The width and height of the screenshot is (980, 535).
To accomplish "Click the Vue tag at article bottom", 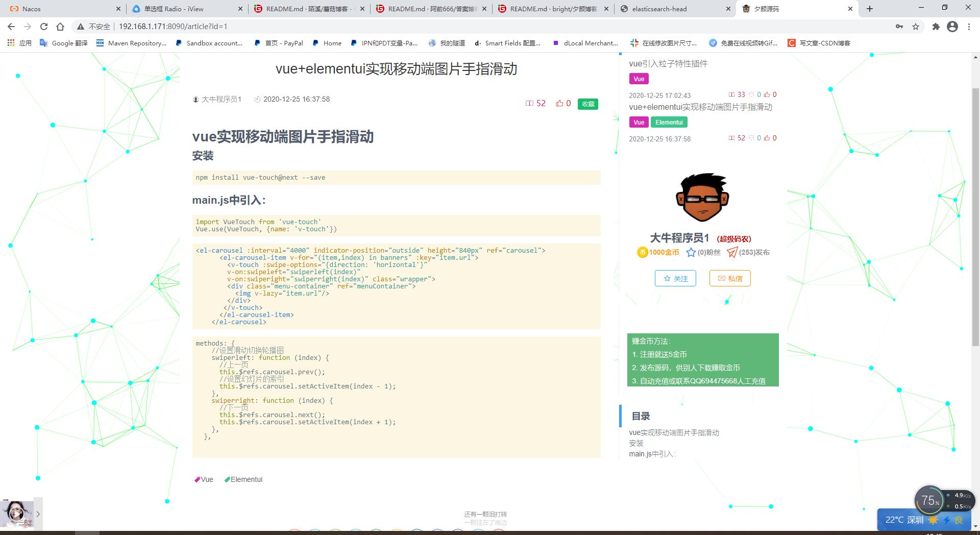I will [x=204, y=479].
